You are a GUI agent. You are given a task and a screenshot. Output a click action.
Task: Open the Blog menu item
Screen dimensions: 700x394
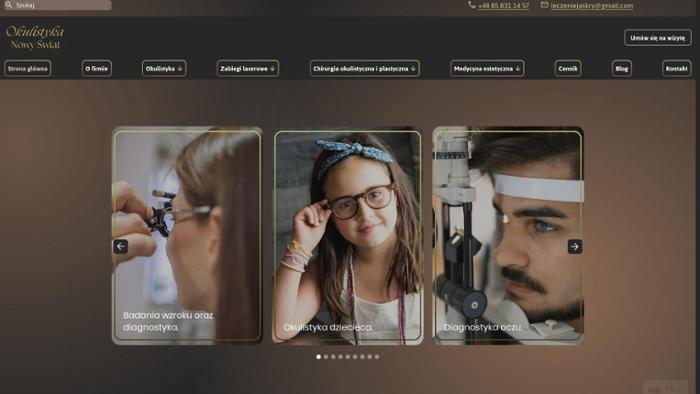click(621, 69)
